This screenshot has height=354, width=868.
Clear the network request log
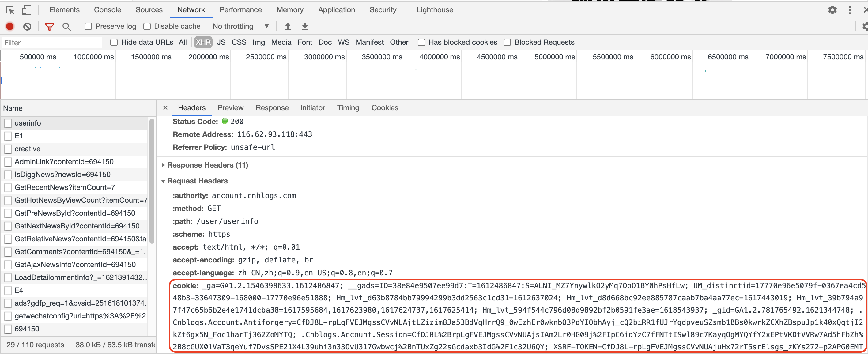pos(27,26)
